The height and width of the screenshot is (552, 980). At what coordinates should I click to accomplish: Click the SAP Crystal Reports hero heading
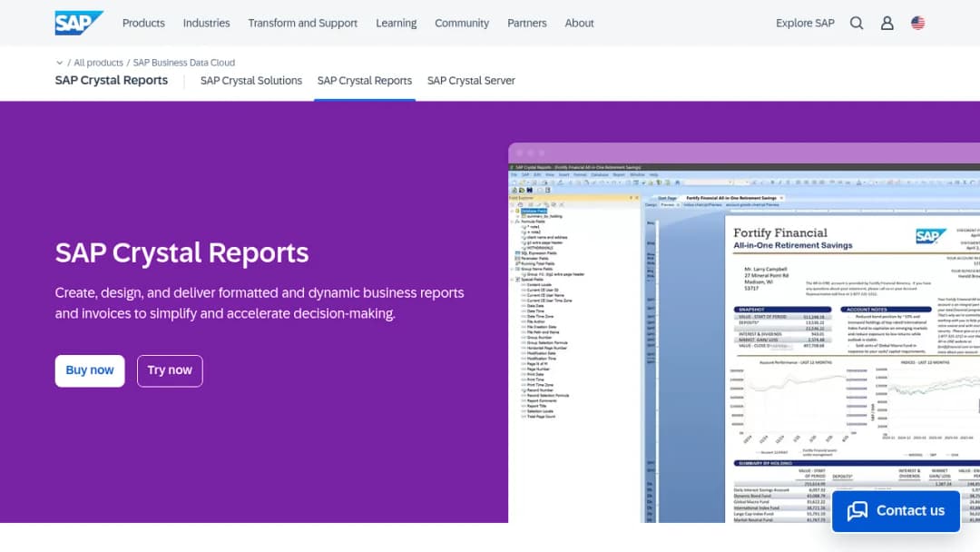[x=181, y=253]
